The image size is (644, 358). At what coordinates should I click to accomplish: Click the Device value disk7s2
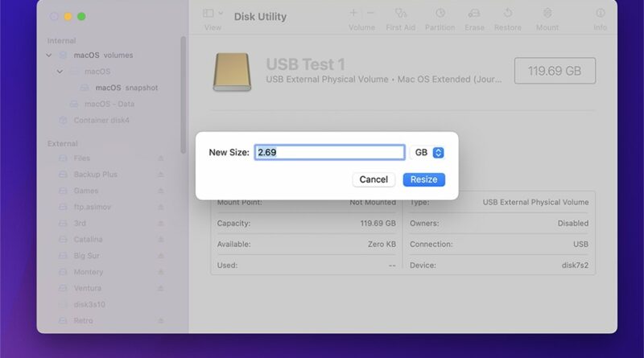pyautogui.click(x=575, y=265)
